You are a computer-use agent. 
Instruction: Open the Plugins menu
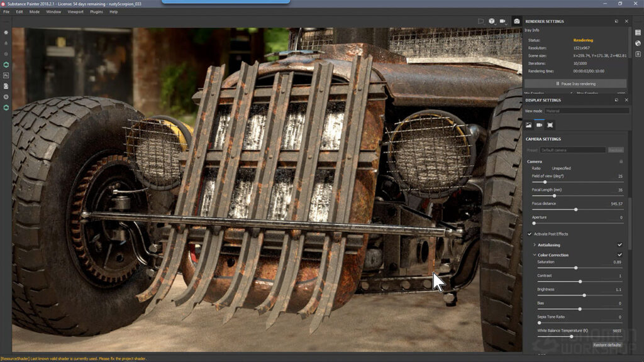pos(96,12)
